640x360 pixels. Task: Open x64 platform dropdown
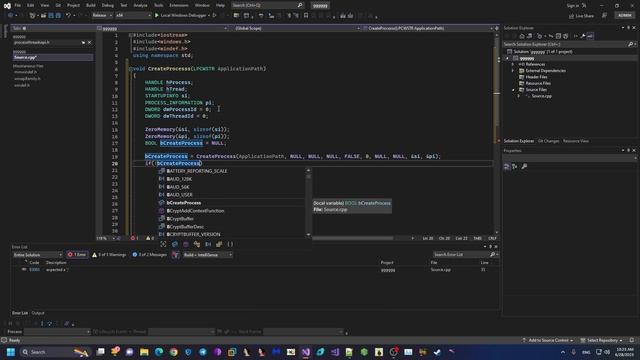tap(133, 16)
